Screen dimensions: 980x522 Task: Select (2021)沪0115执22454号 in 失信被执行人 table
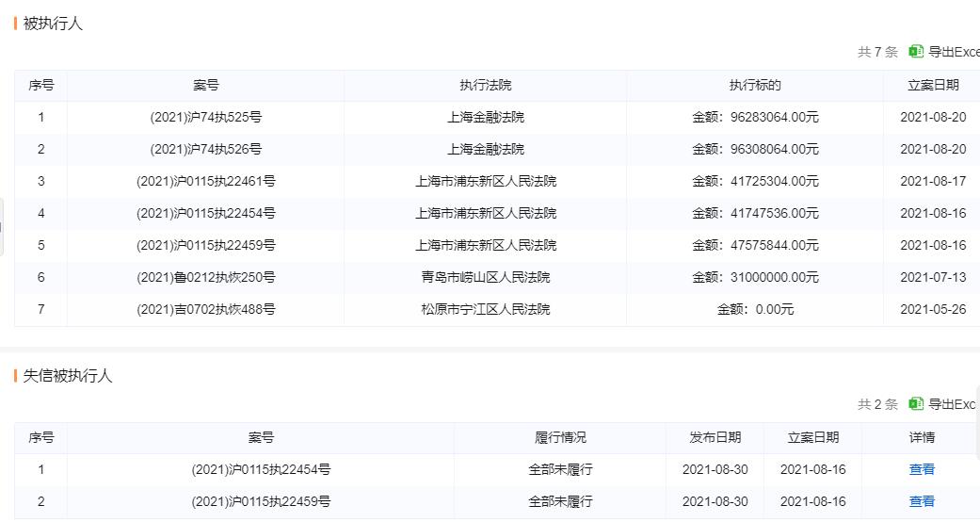(261, 469)
